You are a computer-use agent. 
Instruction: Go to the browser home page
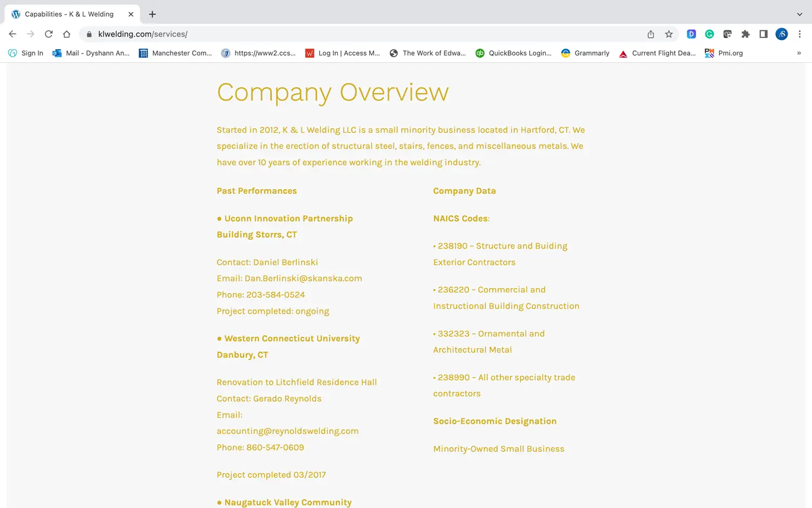point(67,34)
